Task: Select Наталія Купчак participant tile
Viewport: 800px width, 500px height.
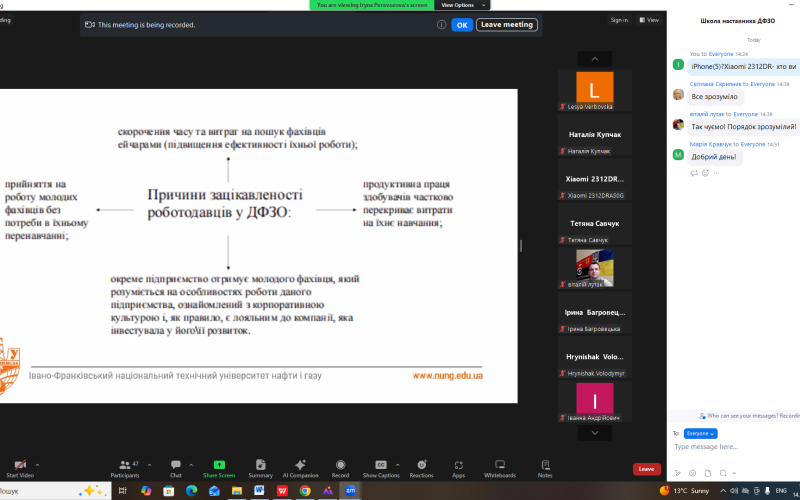Action: (x=594, y=135)
